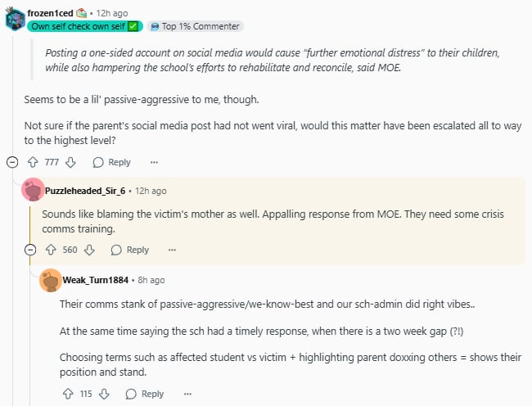Screen dimensions: 532x406
Task: Open more options on Weak_Turn1884's comment
Action: pos(187,394)
